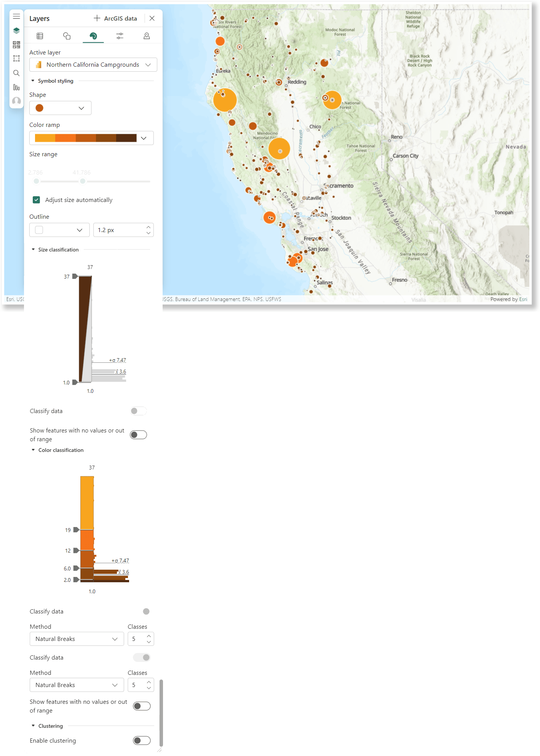The height and width of the screenshot is (756, 540).
Task: Click the Size range maximum slider handle
Action: click(83, 181)
